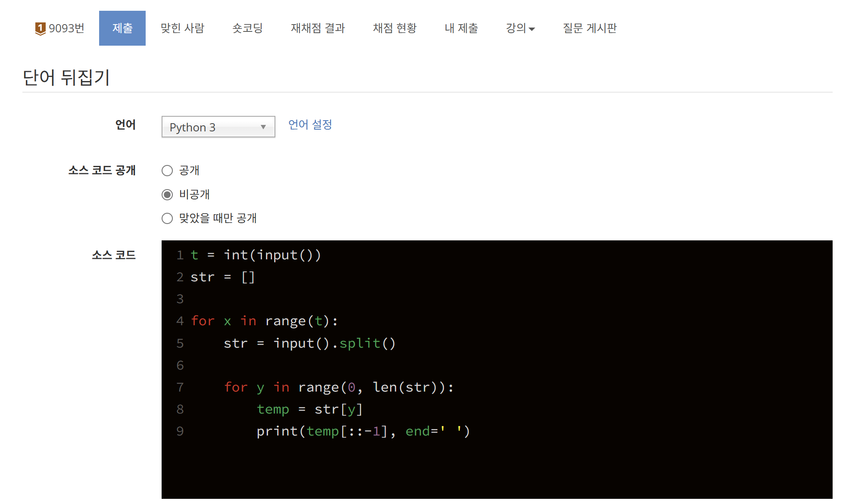
Task: Open the 맞힌 사람 tab
Action: [x=182, y=28]
